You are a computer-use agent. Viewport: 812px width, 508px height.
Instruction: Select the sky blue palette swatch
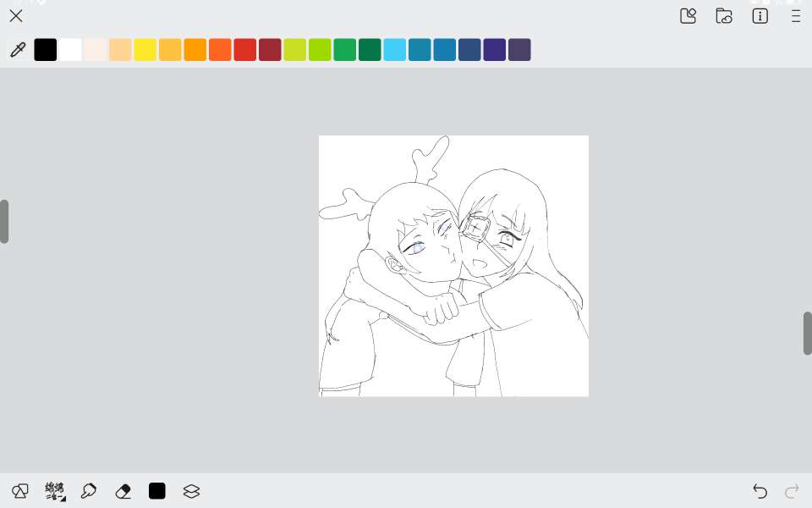(x=395, y=50)
